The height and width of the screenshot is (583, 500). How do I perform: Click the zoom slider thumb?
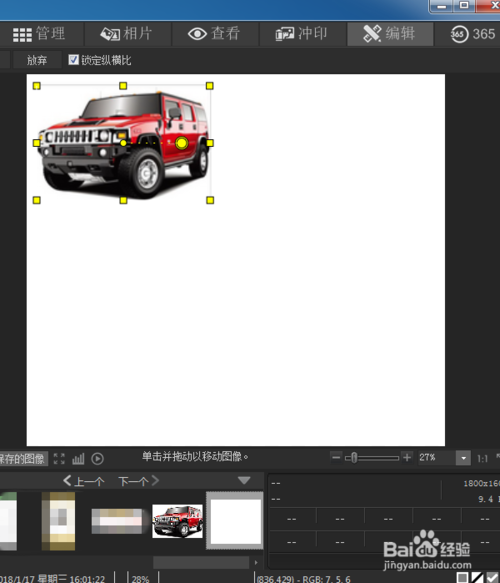354,458
